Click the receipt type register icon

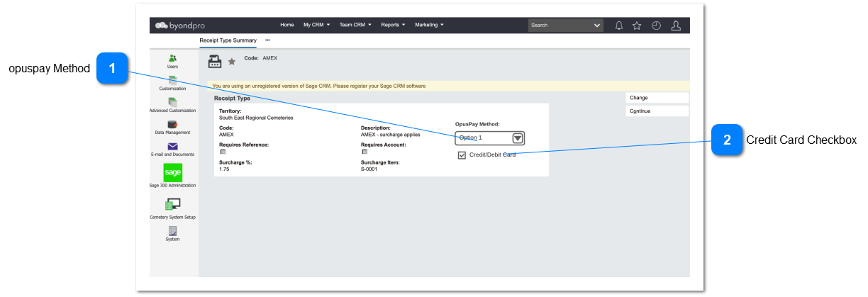(214, 62)
